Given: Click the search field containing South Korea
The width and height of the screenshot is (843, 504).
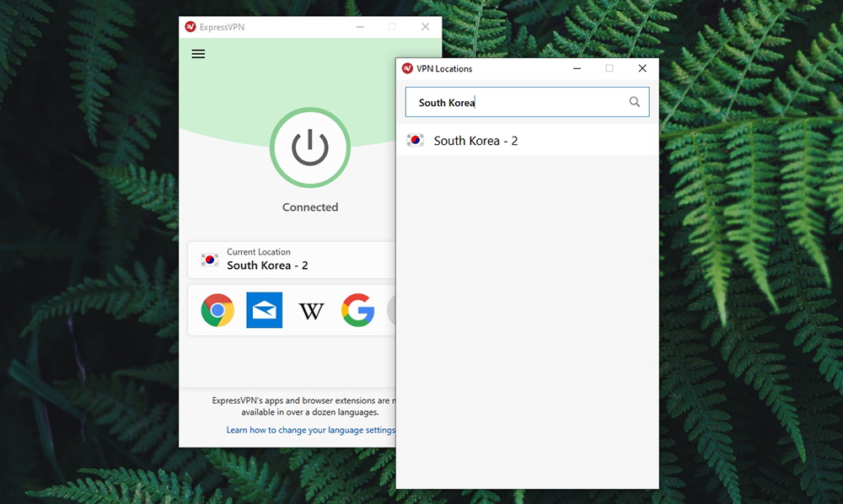Looking at the screenshot, I should coord(527,102).
